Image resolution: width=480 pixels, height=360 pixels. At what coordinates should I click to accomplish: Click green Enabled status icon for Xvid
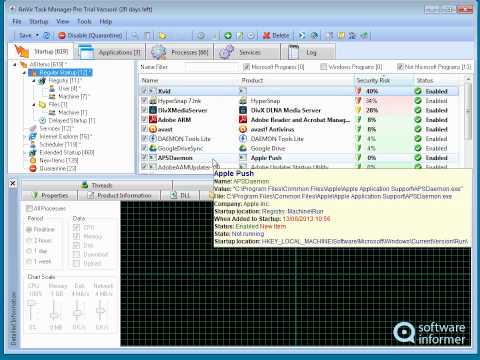click(x=418, y=91)
